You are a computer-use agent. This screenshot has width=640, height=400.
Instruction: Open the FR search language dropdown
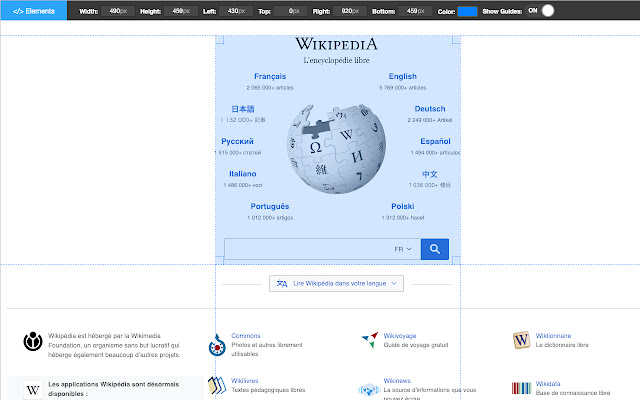[x=403, y=249]
